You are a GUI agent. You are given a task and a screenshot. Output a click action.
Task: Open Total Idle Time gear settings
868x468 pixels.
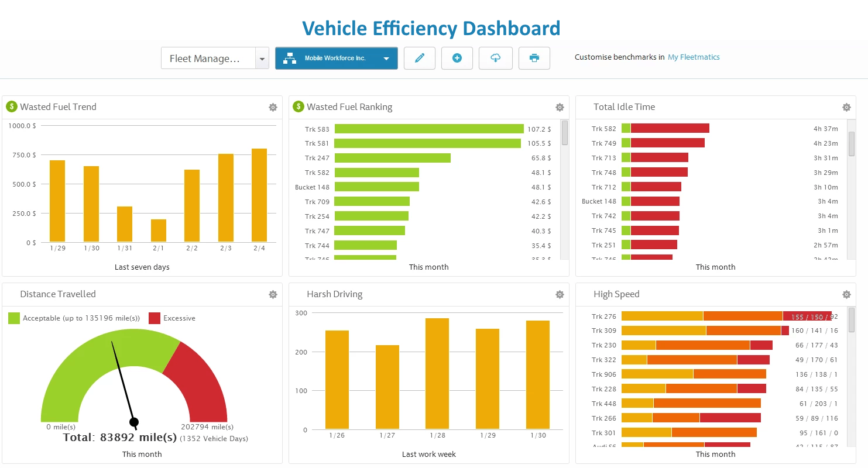(x=846, y=108)
